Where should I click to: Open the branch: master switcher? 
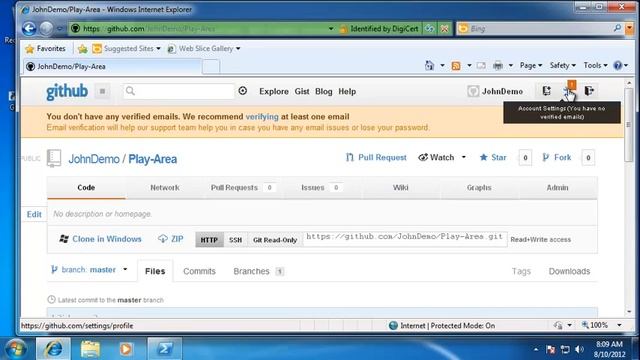[x=89, y=270]
